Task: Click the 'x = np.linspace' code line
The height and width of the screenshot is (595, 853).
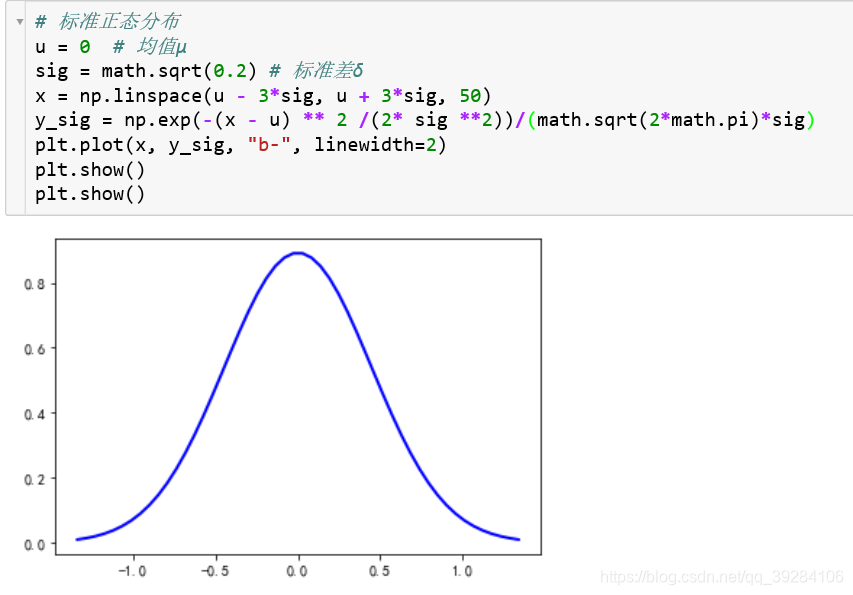Action: [263, 96]
